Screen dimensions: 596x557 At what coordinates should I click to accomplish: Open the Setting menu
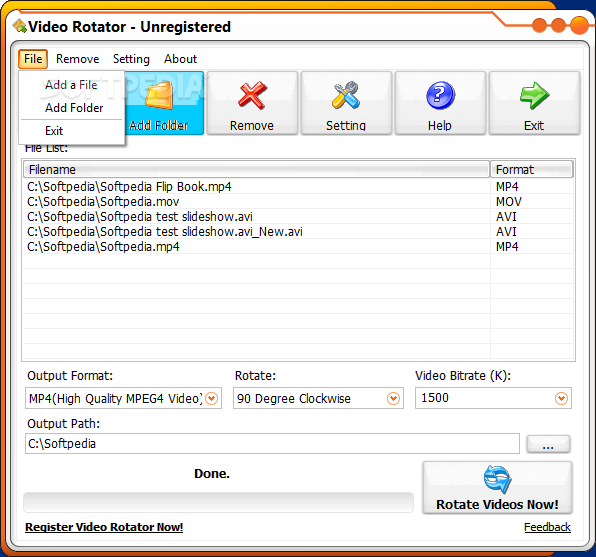pos(131,59)
